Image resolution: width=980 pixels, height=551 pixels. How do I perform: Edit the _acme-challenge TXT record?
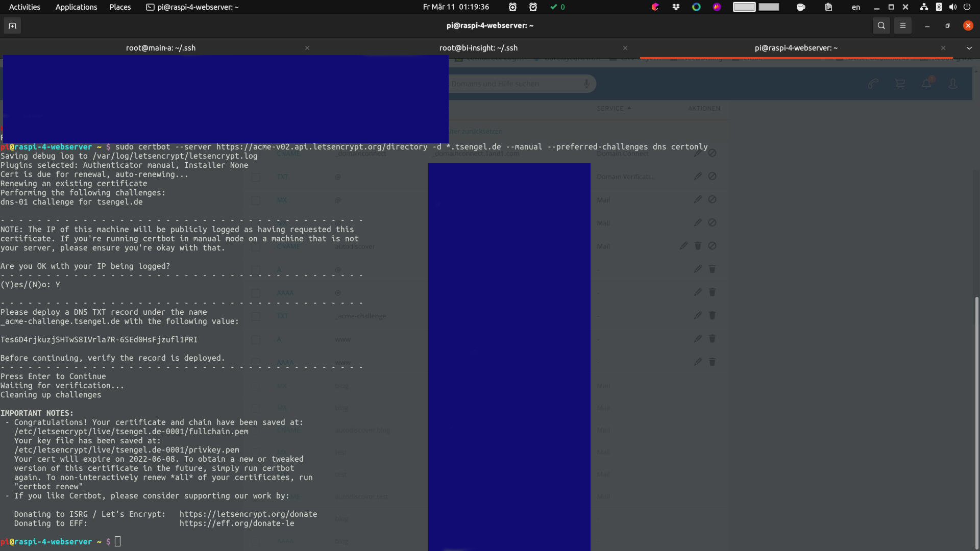[x=698, y=315]
